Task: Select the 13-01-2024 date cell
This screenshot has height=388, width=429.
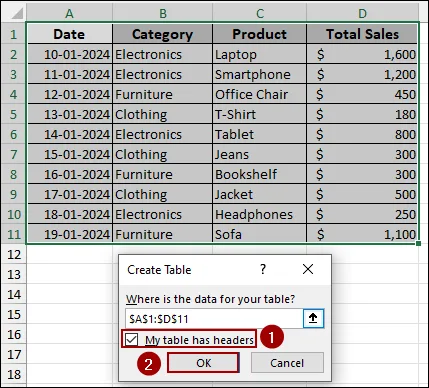Action: (x=70, y=114)
